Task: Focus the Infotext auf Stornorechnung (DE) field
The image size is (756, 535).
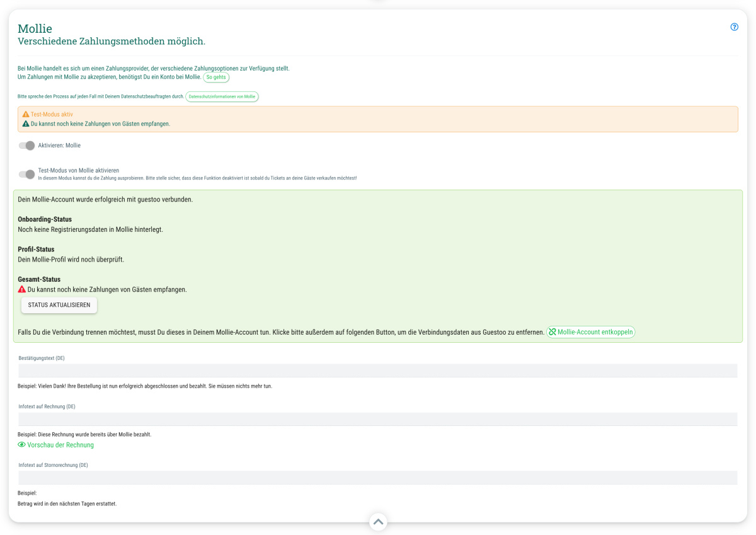Action: click(x=378, y=478)
